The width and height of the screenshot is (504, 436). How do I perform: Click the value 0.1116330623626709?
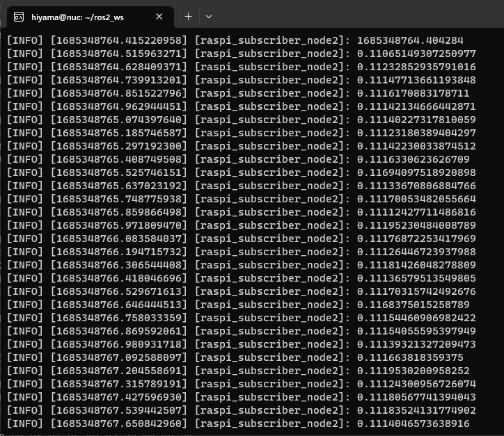tap(414, 159)
